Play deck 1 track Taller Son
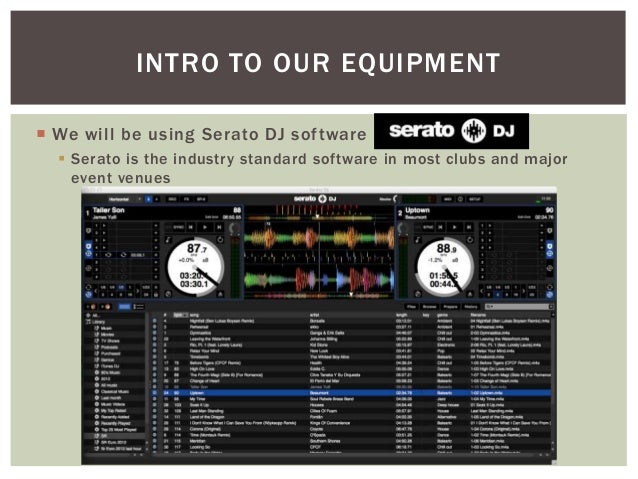 point(205,227)
